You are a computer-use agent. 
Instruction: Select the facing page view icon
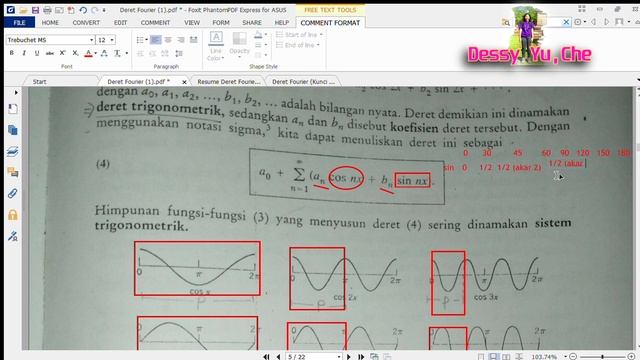(506, 357)
